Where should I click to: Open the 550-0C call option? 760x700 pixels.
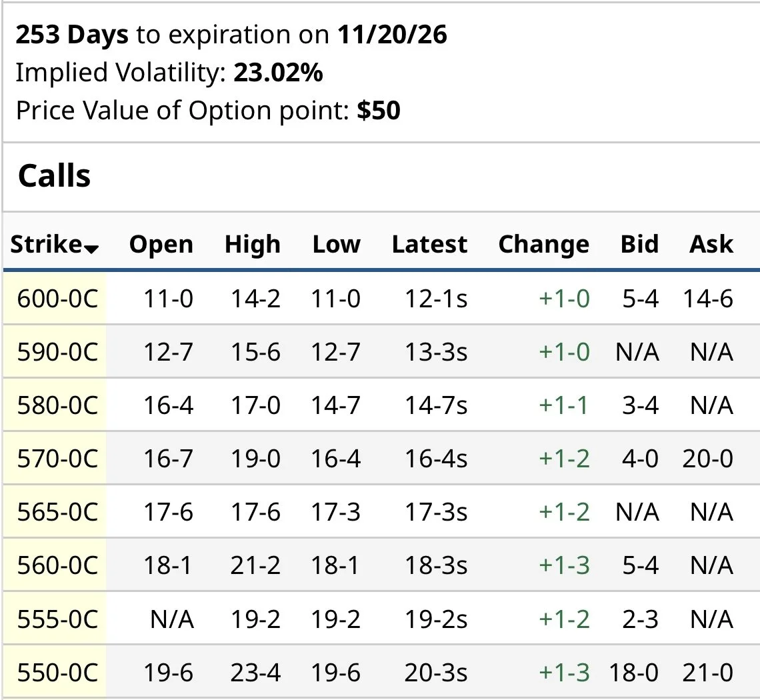point(57,673)
